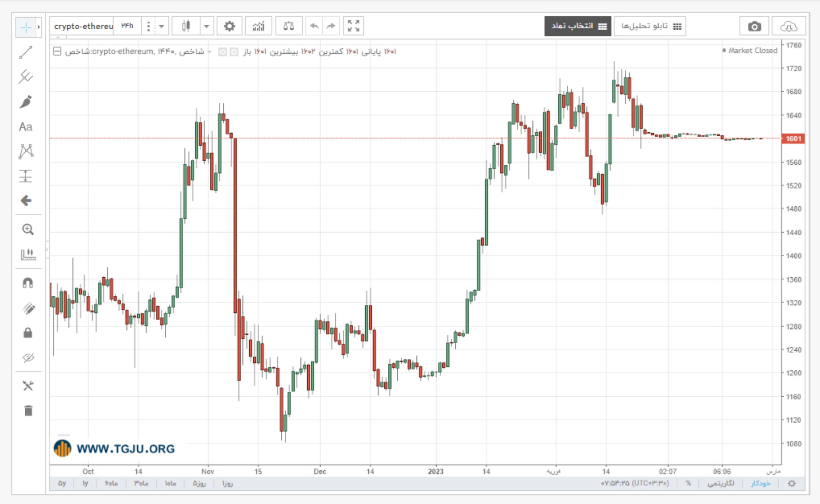The image size is (820, 504).
Task: Click the candlestick chart style button
Action: pyautogui.click(x=186, y=26)
